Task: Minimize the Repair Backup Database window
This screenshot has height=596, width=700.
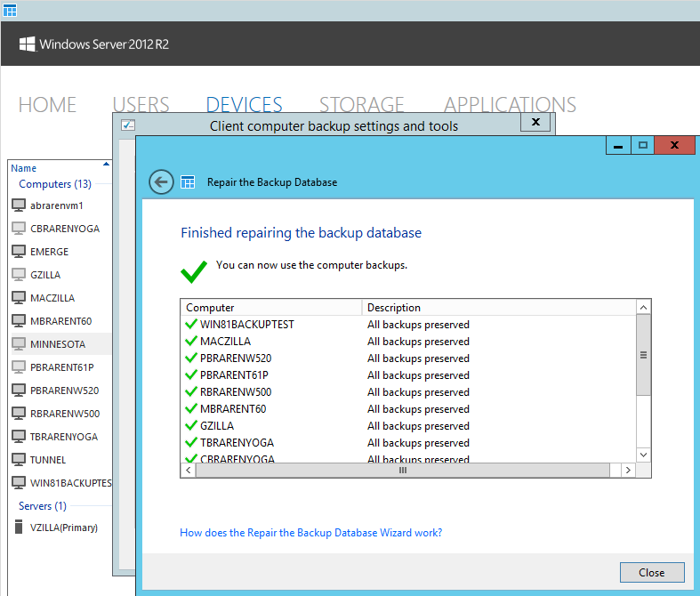Action: coord(618,146)
